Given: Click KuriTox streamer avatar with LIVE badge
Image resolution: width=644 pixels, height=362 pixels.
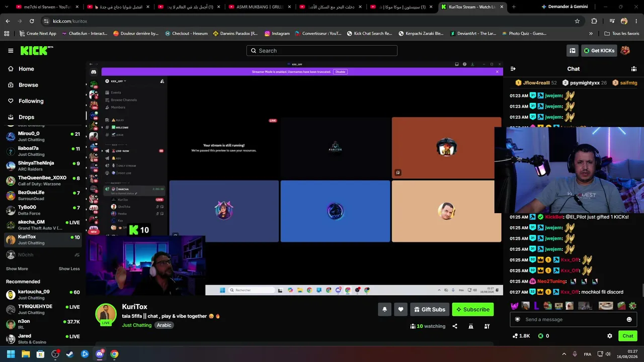Looking at the screenshot, I should [x=106, y=315].
